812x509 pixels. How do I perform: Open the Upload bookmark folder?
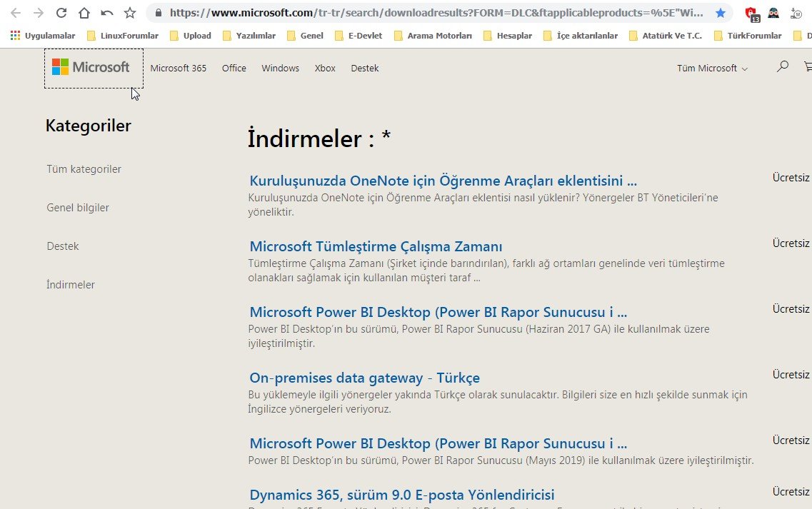[x=191, y=35]
